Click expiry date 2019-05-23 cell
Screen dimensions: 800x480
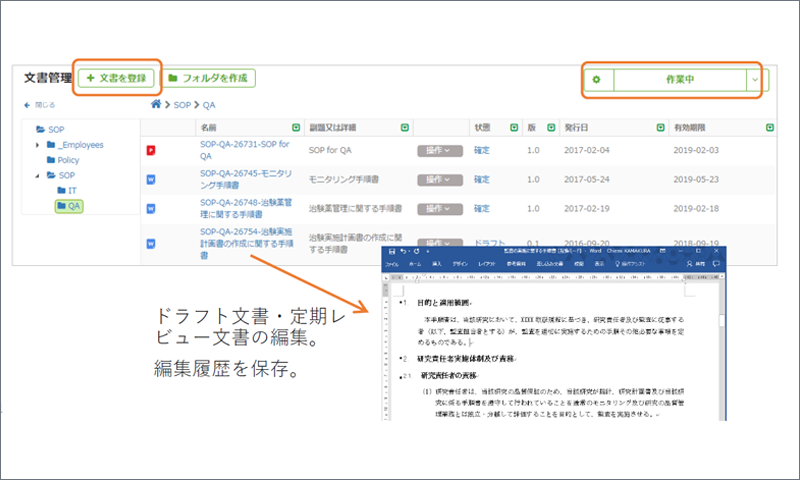(x=696, y=179)
